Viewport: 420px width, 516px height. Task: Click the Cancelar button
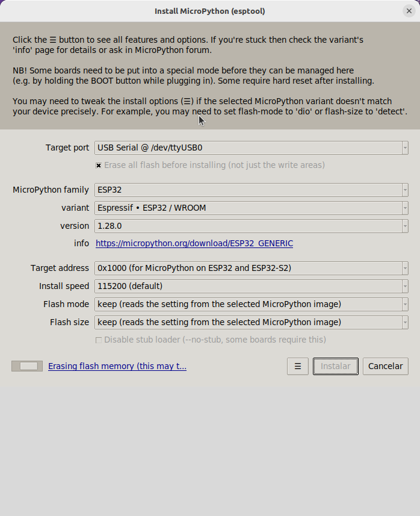click(386, 366)
